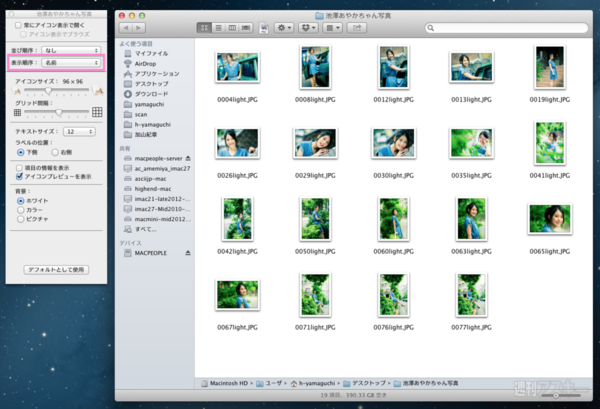This screenshot has height=409, width=600.
Task: Click h-yamaguchi in the path bar
Action: coord(313,383)
